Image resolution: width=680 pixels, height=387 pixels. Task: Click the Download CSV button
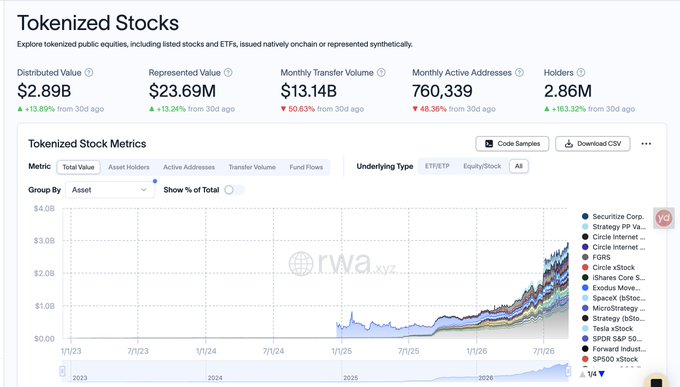click(x=593, y=144)
